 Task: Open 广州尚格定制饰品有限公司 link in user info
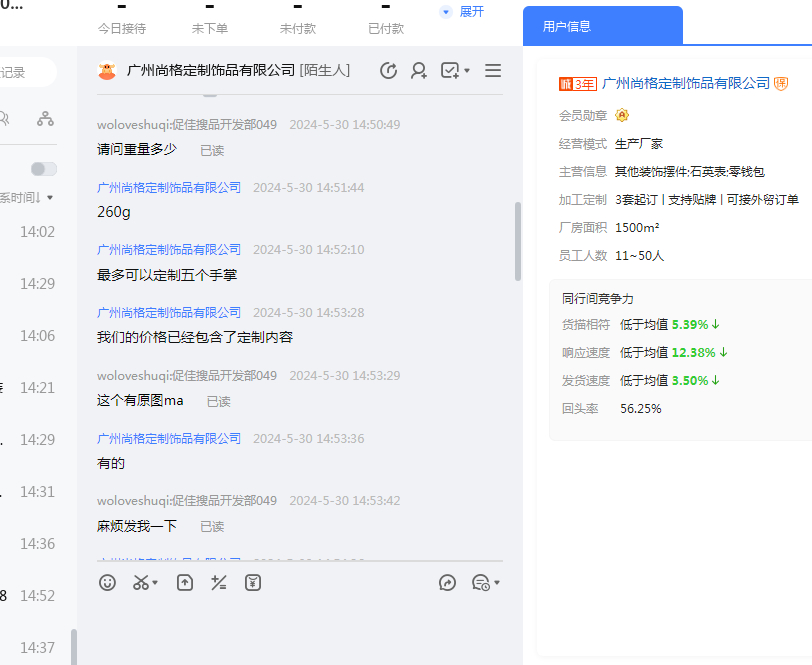686,83
